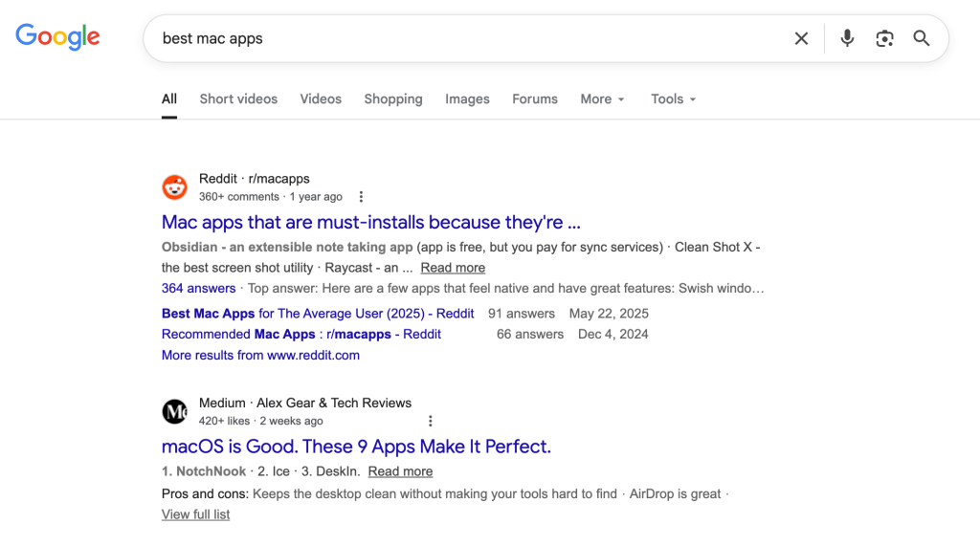
Task: Click 'Obsidian - an extensible note taking app' text
Action: click(x=287, y=248)
